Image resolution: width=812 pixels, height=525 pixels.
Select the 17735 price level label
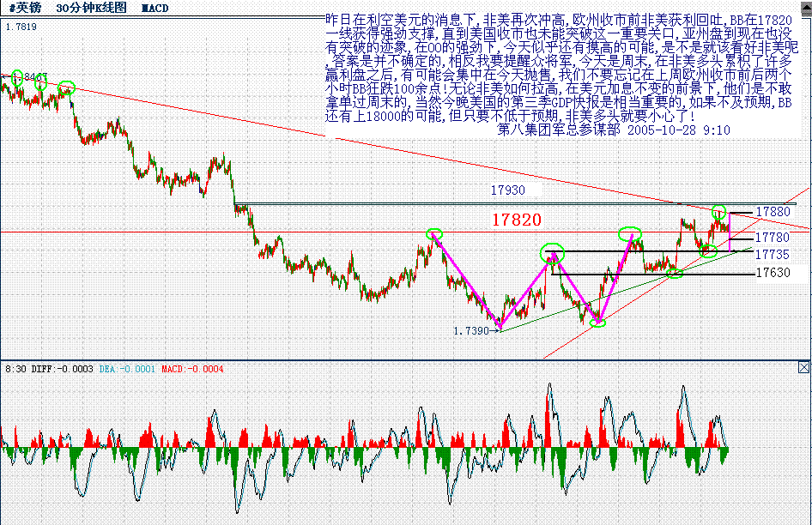point(773,254)
